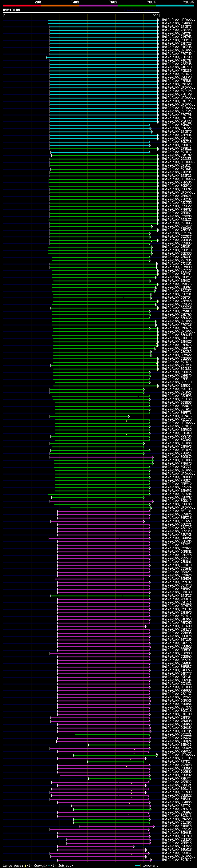
Task: Select label UniRef100_B9SRL1
Action: [x=177, y=149]
